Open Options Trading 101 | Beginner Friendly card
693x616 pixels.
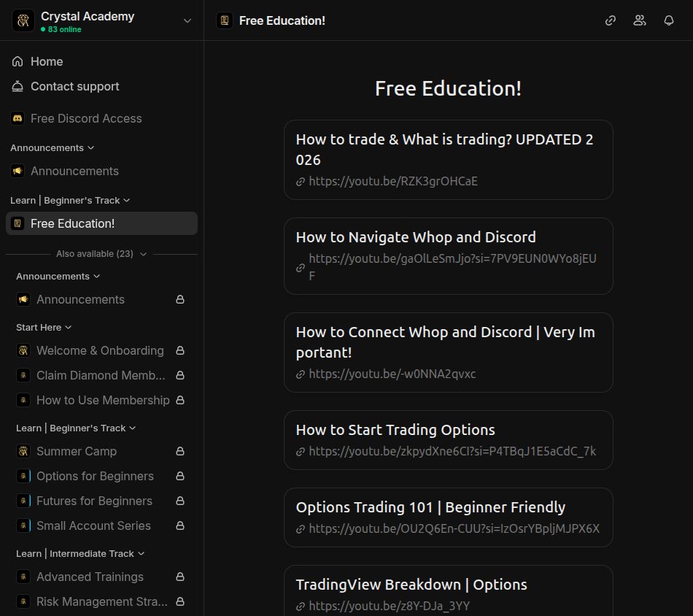tap(448, 517)
